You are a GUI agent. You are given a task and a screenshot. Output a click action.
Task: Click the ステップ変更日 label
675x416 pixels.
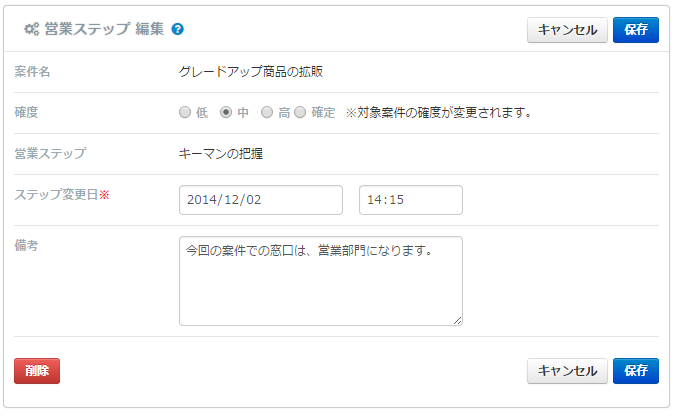(56, 195)
